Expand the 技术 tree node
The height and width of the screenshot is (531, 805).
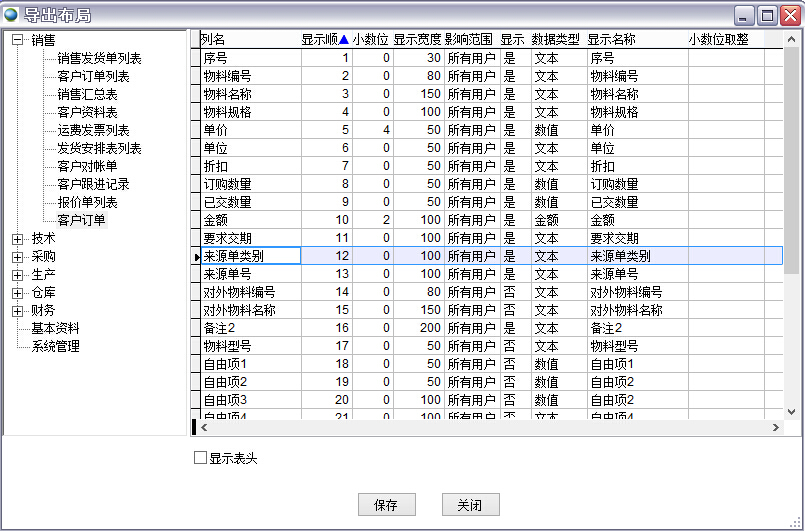coord(17,239)
